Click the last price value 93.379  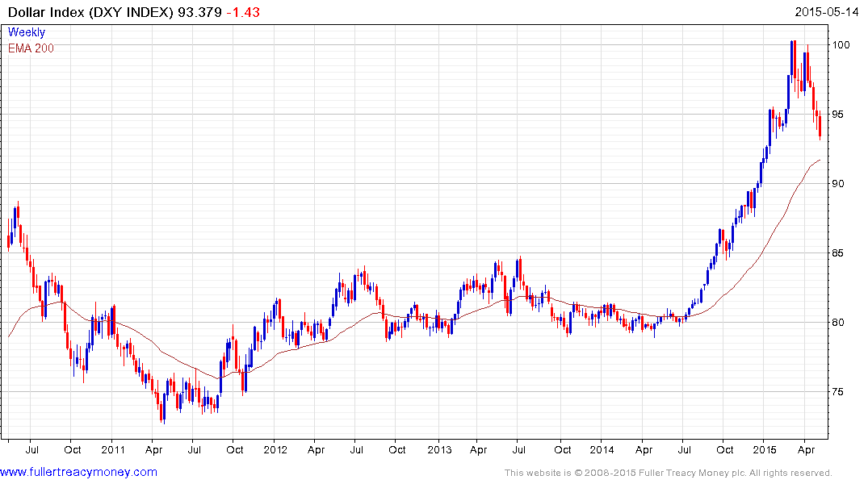point(199,12)
